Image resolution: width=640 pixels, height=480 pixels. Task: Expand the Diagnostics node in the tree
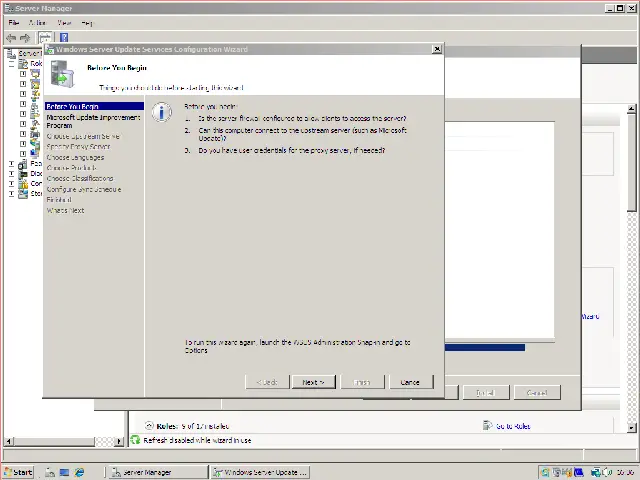coord(12,174)
